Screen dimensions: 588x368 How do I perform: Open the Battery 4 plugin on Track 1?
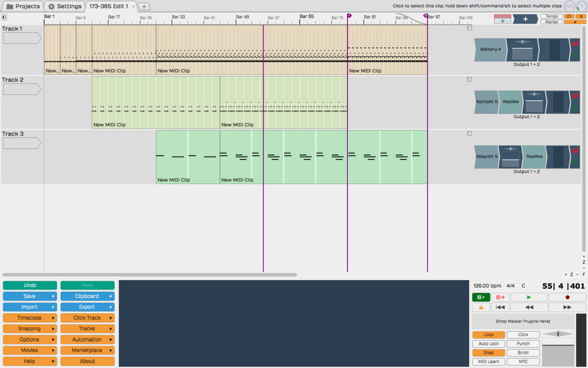click(x=490, y=50)
